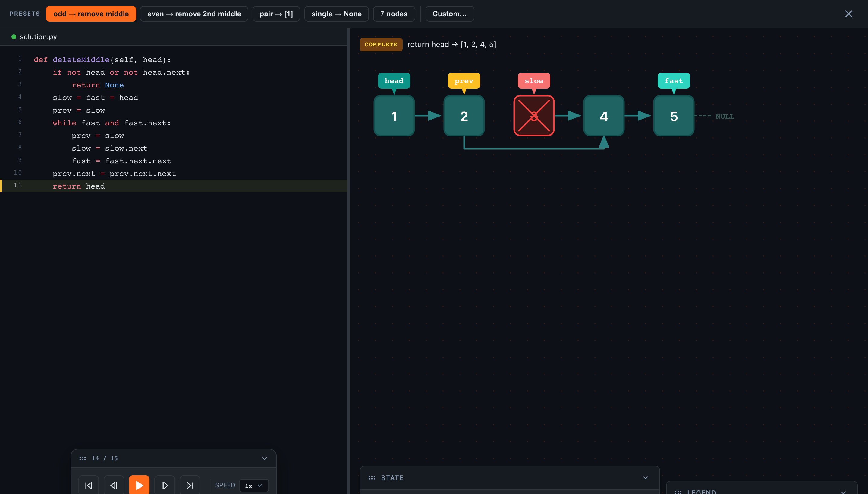Activate the 'pair → [1]' preset
Screen dimensions: 868x494
[276, 14]
